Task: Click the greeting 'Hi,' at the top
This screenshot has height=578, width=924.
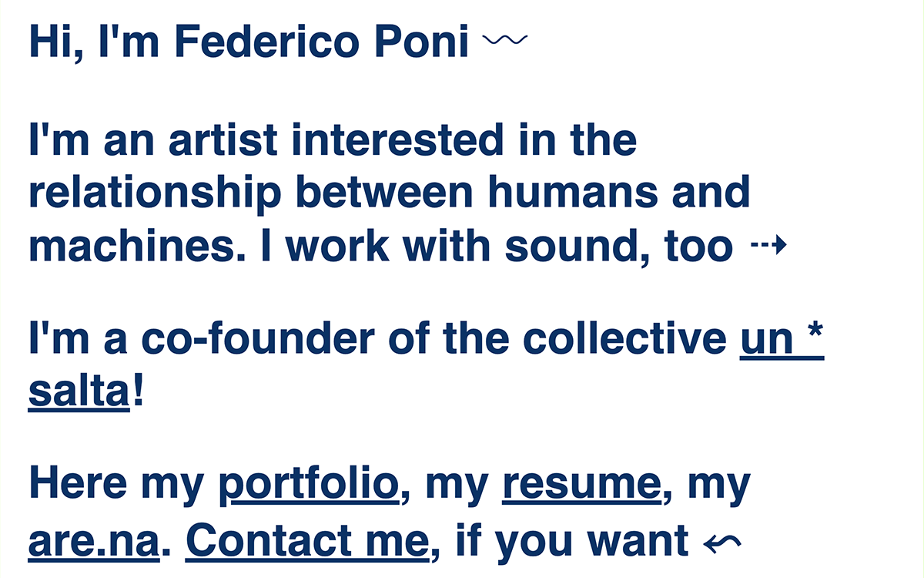Action: [57, 42]
